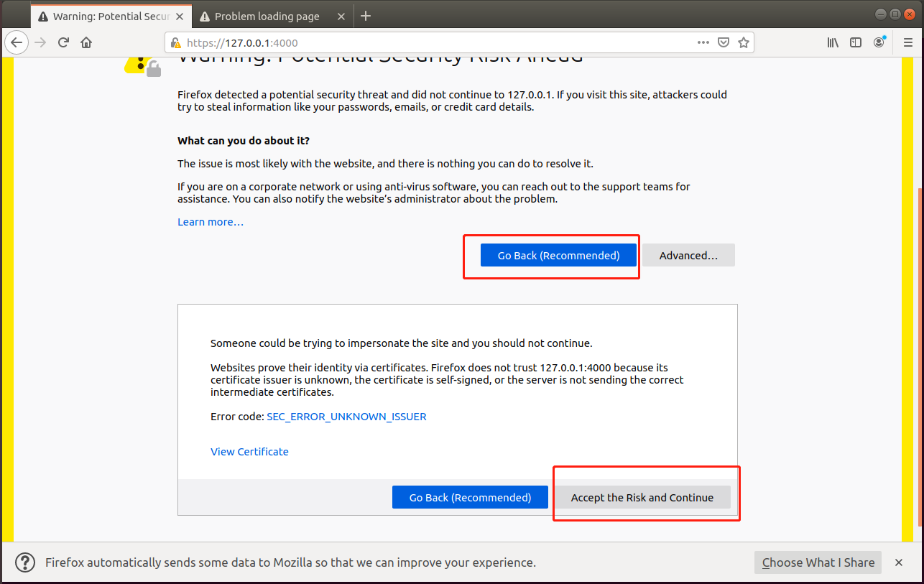
Task: Close the Warning: Potential Security tab
Action: [180, 16]
